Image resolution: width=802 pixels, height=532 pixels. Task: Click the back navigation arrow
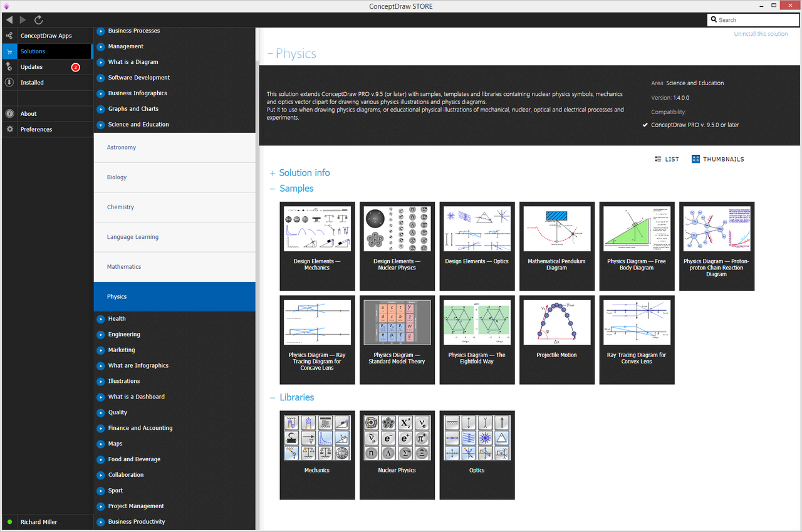coord(9,20)
